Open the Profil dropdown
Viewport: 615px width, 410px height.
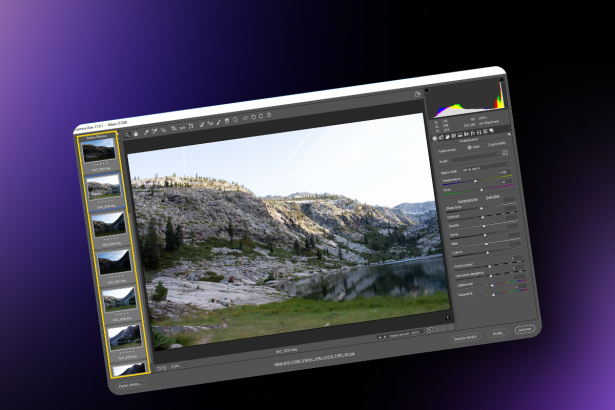tap(476, 158)
